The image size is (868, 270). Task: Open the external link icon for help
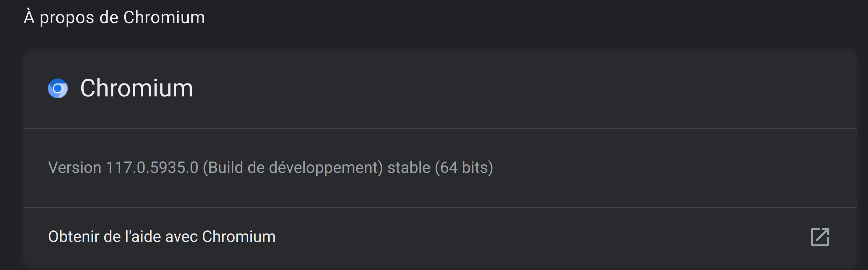click(820, 237)
